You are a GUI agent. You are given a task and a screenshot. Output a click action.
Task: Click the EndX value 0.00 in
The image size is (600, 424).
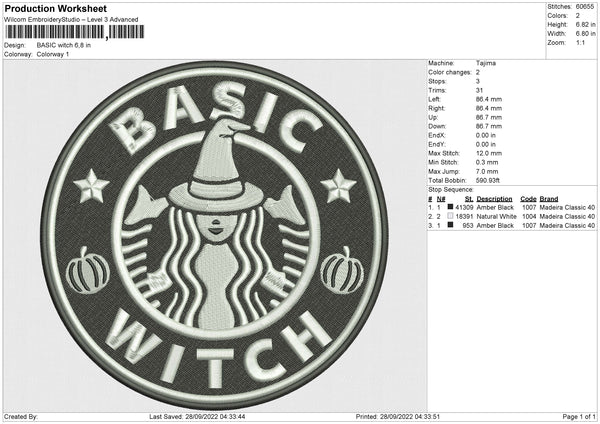486,135
